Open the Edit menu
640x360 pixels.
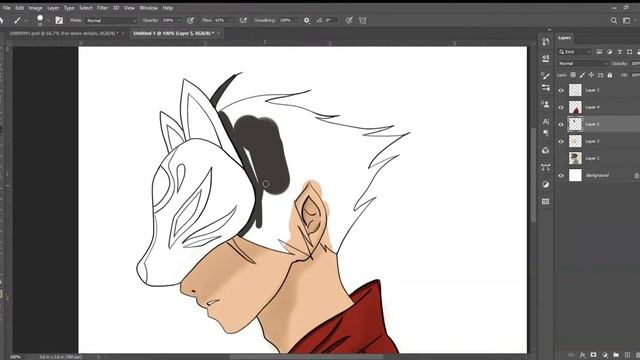tap(19, 8)
